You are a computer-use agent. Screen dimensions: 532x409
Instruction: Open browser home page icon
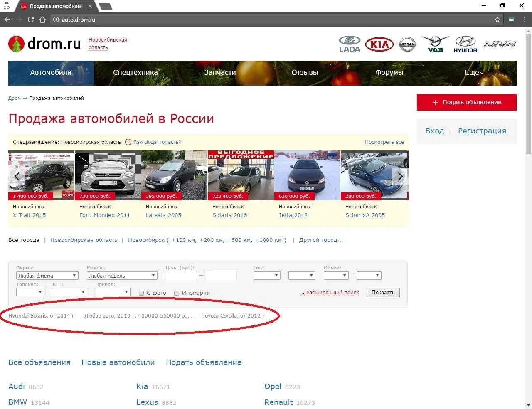(42, 20)
